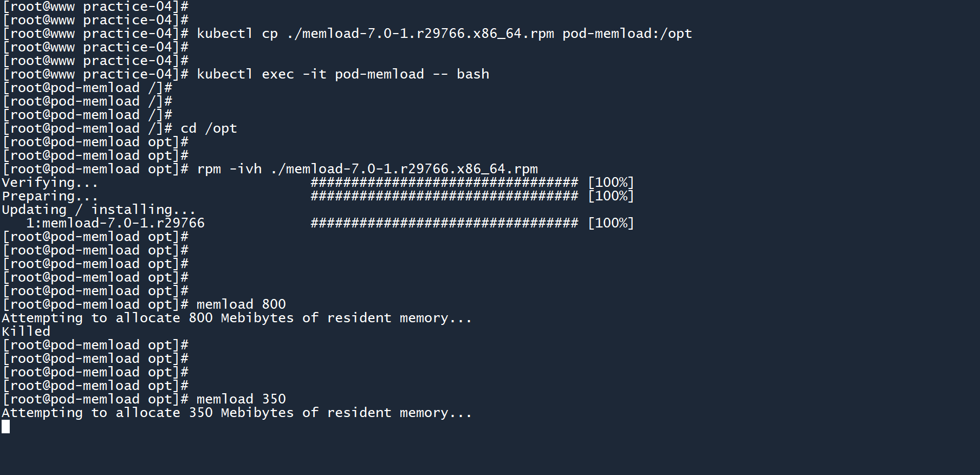The image size is (980, 475).
Task: Click the Verifying... status text
Action: (x=50, y=183)
